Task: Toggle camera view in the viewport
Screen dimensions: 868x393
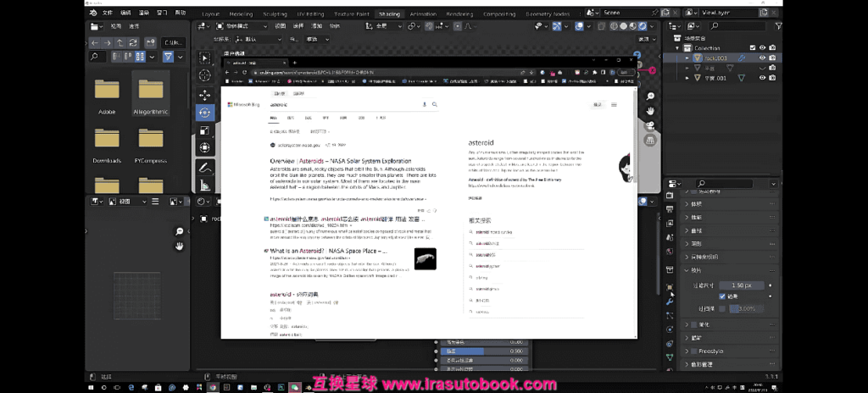Action: (x=650, y=125)
